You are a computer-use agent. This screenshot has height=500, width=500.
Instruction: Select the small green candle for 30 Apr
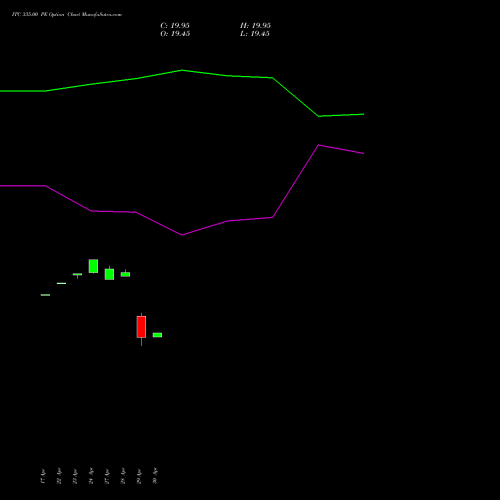[157, 335]
